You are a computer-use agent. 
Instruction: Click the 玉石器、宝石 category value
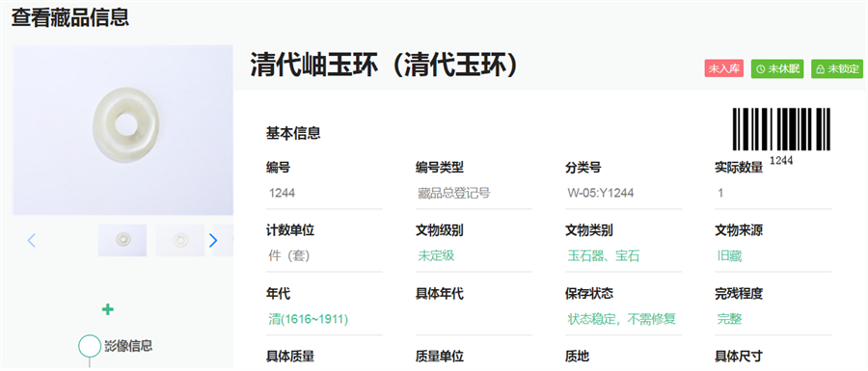(x=604, y=256)
